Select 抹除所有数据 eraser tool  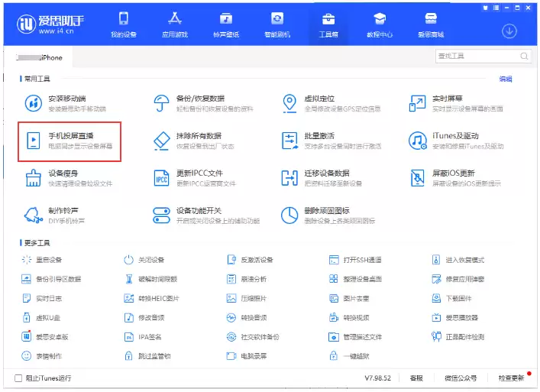pyautogui.click(x=193, y=141)
